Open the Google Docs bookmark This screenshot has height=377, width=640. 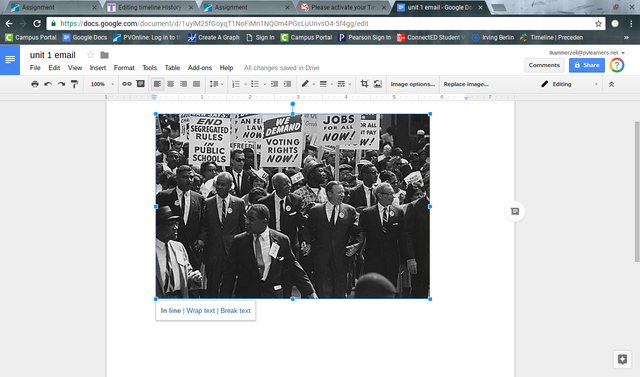85,38
